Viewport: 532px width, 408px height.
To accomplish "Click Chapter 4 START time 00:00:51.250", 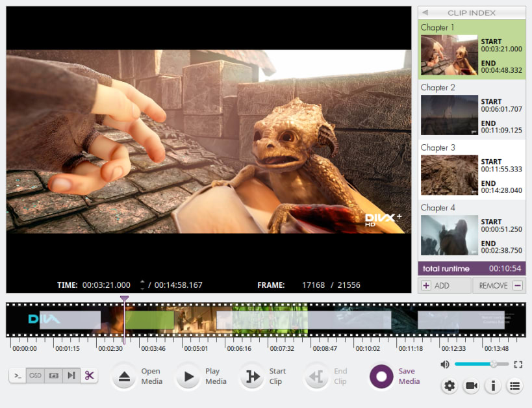I will [501, 229].
